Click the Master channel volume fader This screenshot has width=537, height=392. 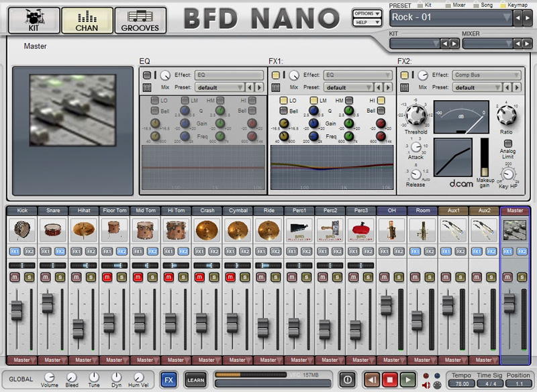(x=509, y=303)
